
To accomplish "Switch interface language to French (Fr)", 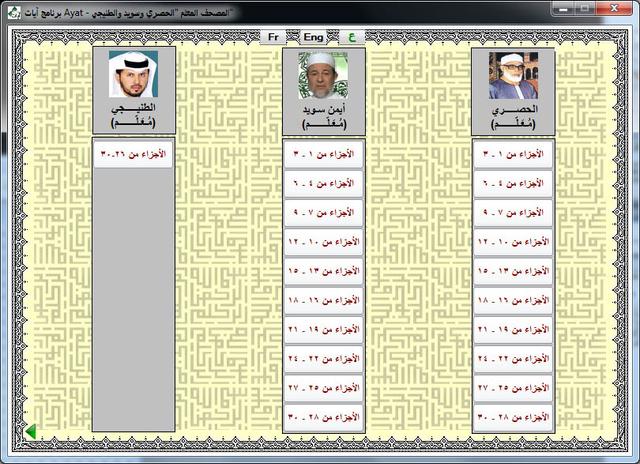I will point(273,37).
